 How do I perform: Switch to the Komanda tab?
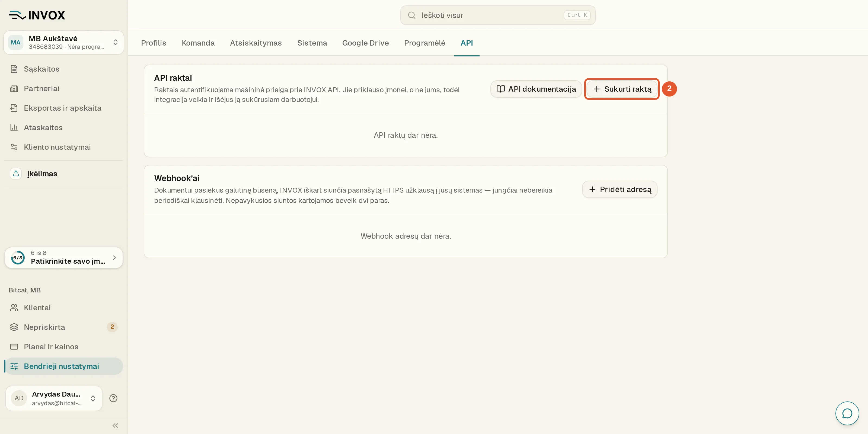[x=198, y=43]
